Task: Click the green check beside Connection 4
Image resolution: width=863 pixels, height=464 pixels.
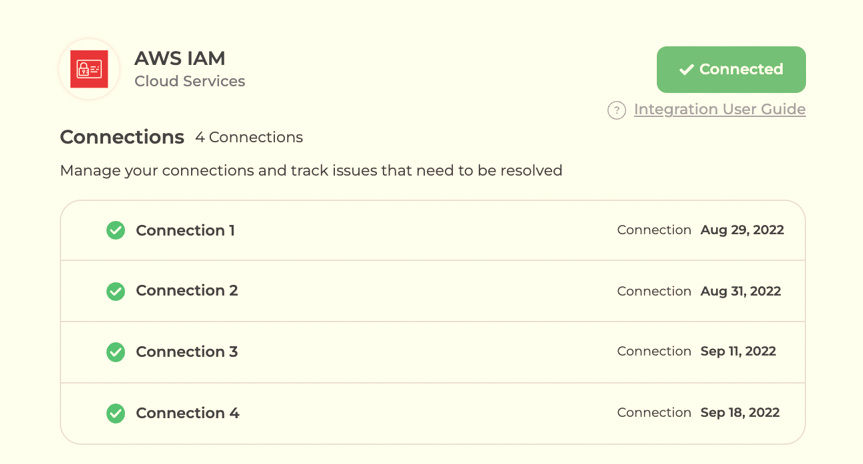Action: 116,413
